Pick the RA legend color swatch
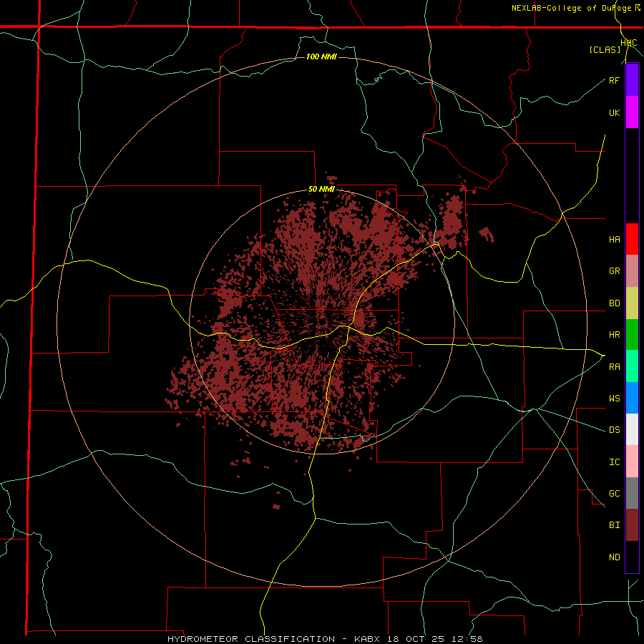The height and width of the screenshot is (644, 644). (632, 366)
